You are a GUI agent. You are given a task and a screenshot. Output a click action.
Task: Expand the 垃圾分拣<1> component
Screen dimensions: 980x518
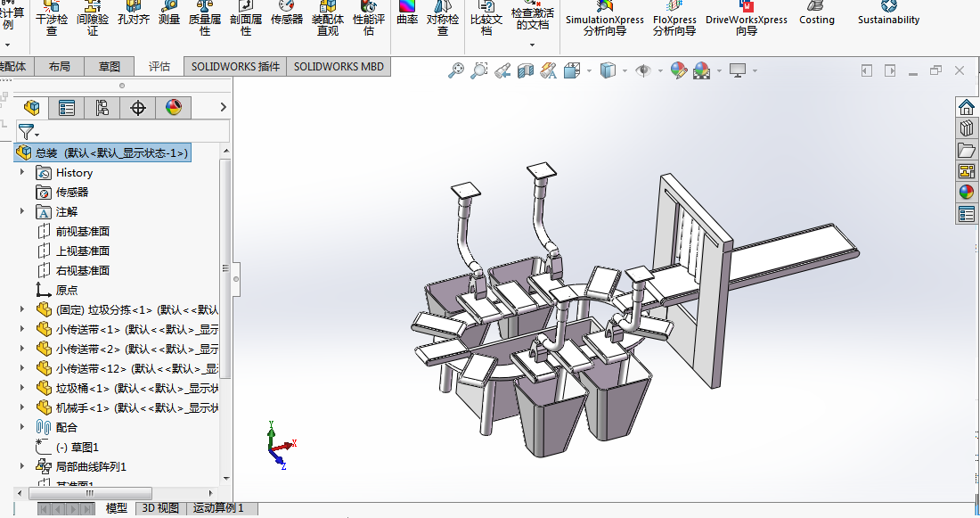click(x=22, y=309)
